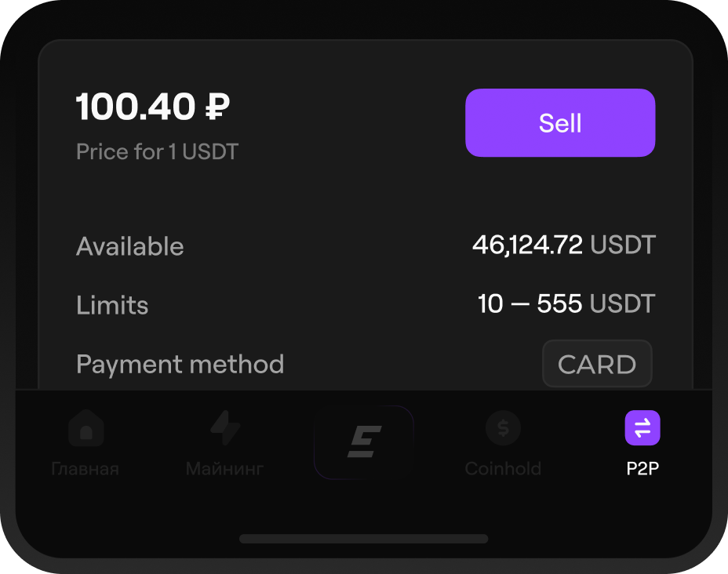Viewport: 728px width, 574px height.
Task: Click the 'Price for 1 USDT' caption
Action: click(157, 151)
